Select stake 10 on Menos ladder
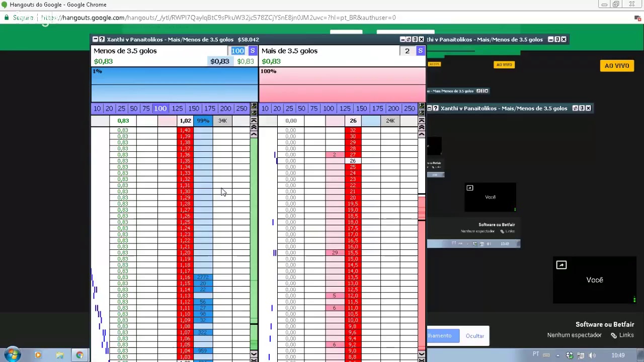644x362 pixels. pos(97,109)
